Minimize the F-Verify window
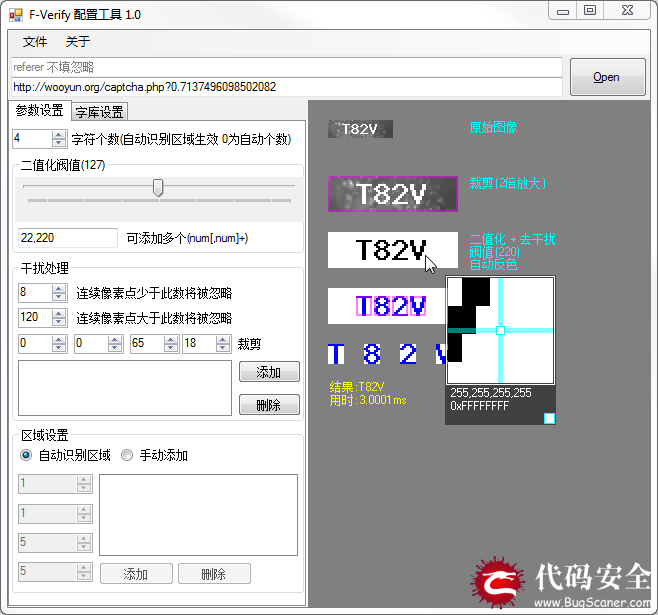 pos(563,11)
